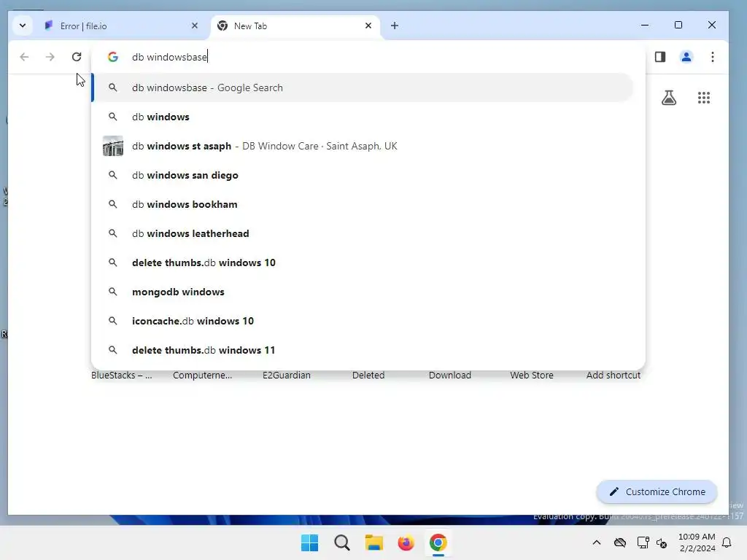Screen dimensions: 747x560
Task: Choose 'iconcache.db windows 10' suggestion
Action: click(x=363, y=321)
